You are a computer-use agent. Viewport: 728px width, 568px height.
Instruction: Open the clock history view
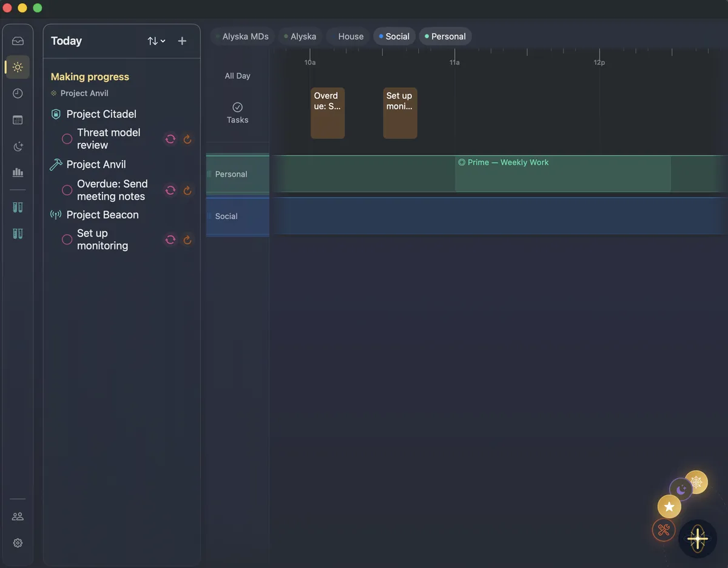(18, 93)
